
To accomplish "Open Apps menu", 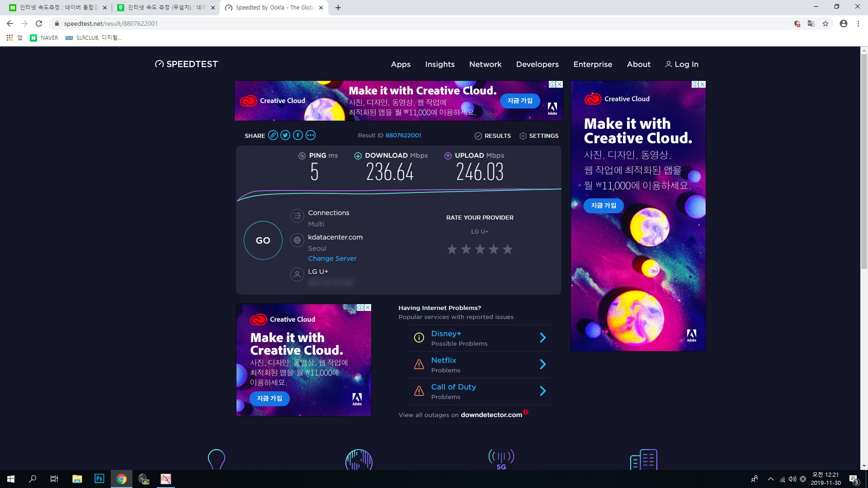I will tap(401, 64).
